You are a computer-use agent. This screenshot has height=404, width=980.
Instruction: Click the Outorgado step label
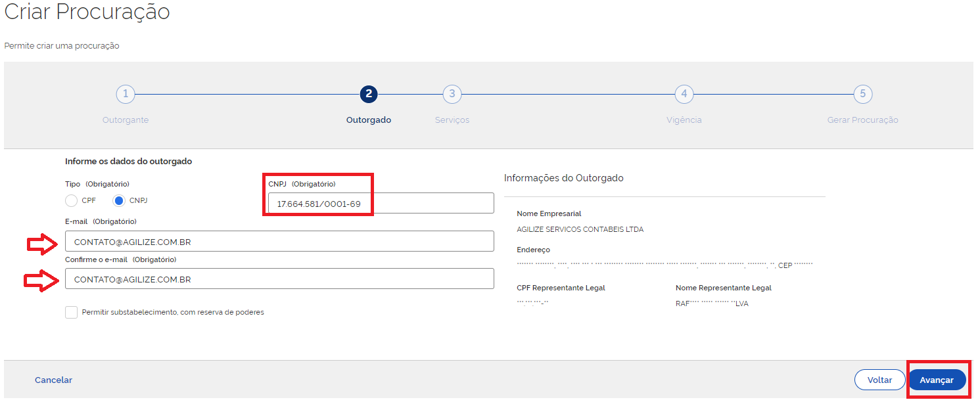pyautogui.click(x=369, y=120)
